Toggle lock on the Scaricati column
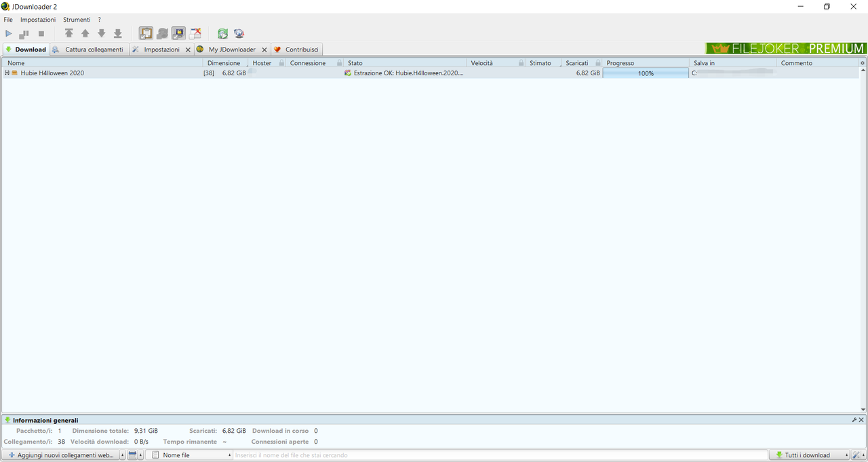Image resolution: width=868 pixels, height=462 pixels. coord(598,63)
